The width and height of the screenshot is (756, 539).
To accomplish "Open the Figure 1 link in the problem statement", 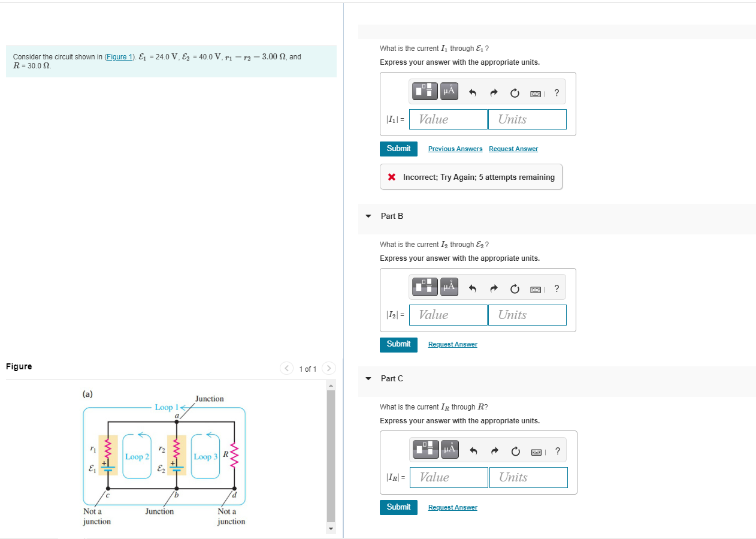I will tap(119, 56).
